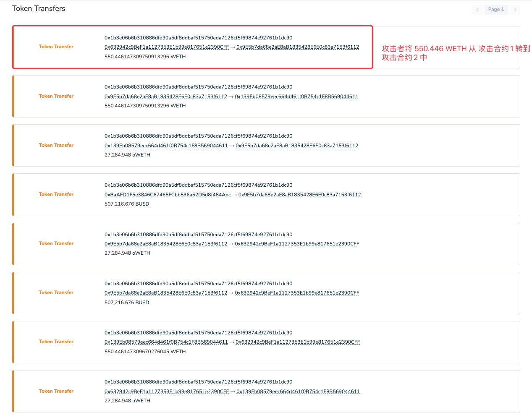Open recipient 0x632942c9 in fifth transfer

(297, 244)
